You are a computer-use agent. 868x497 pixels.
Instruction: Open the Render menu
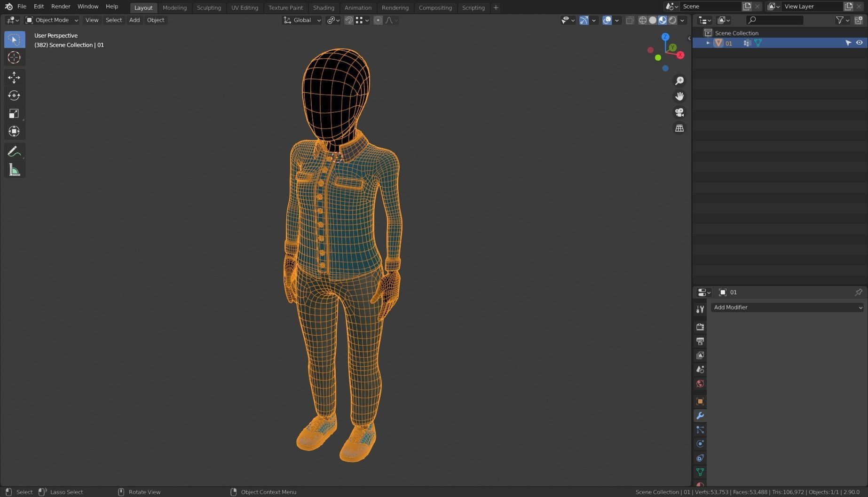61,7
